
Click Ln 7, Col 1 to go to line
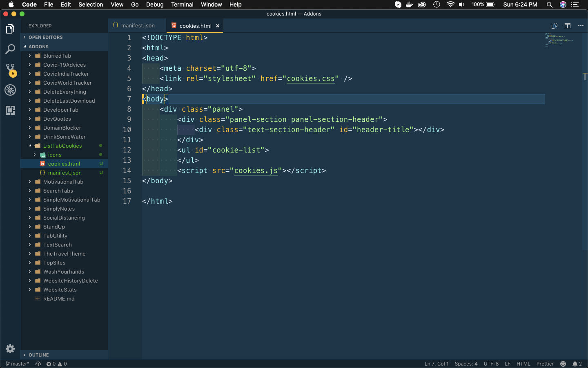pos(437,364)
